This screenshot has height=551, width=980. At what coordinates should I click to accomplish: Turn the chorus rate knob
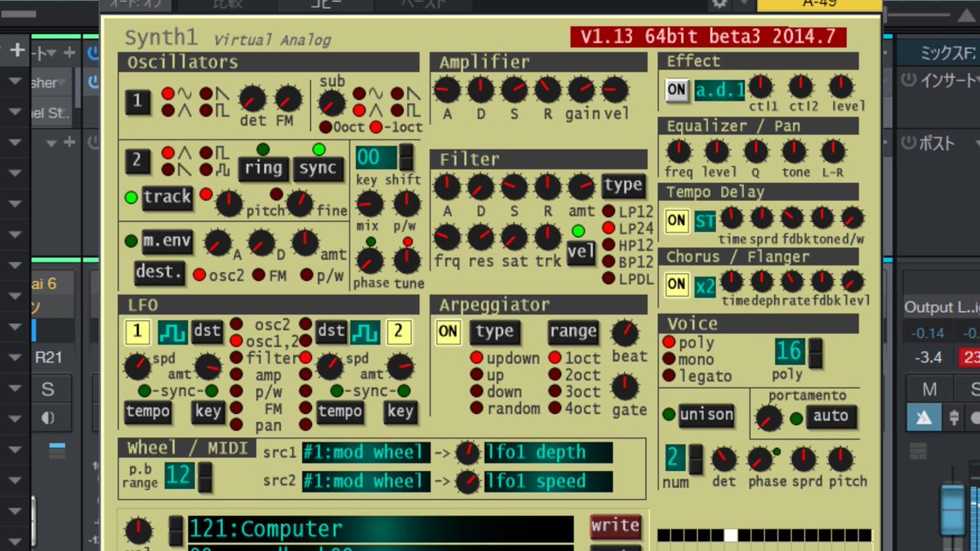(792, 282)
